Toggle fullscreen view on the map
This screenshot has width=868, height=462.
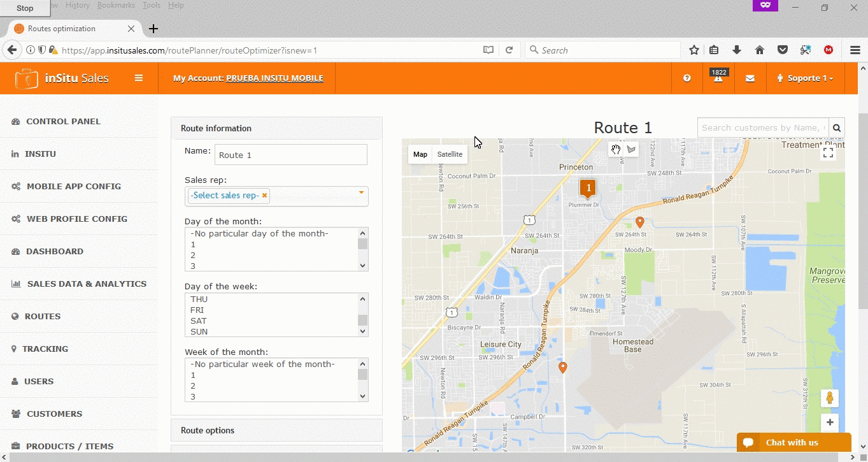(x=828, y=152)
